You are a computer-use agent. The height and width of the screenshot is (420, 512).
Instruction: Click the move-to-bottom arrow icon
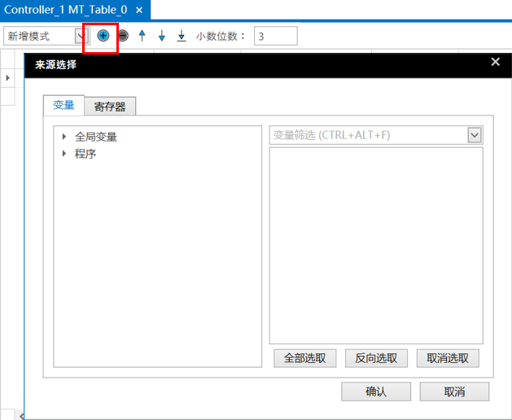[x=182, y=36]
